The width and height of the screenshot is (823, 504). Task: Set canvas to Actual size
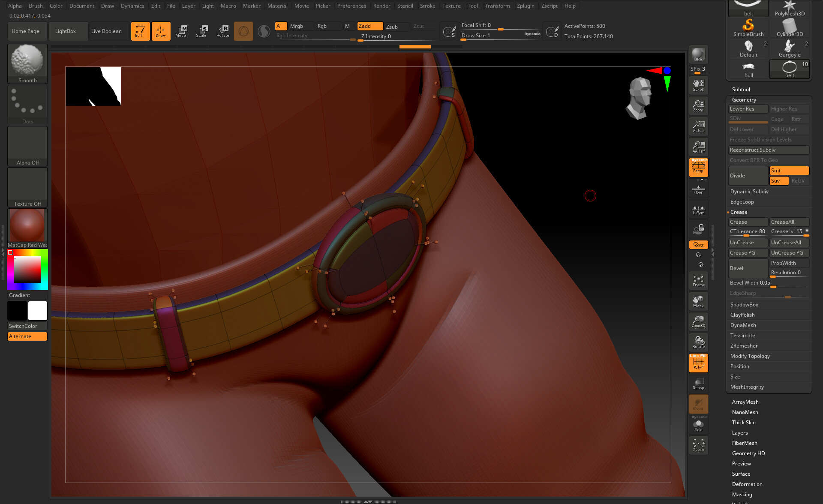[x=698, y=126]
